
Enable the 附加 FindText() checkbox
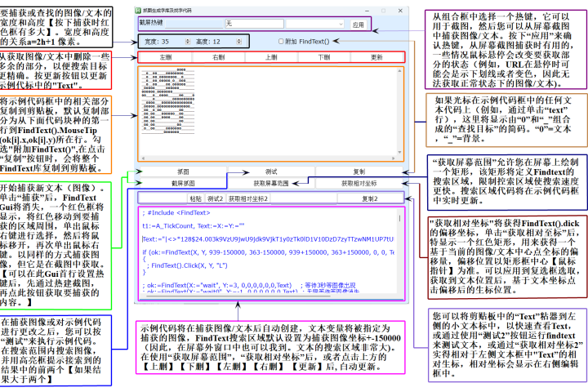tap(281, 42)
